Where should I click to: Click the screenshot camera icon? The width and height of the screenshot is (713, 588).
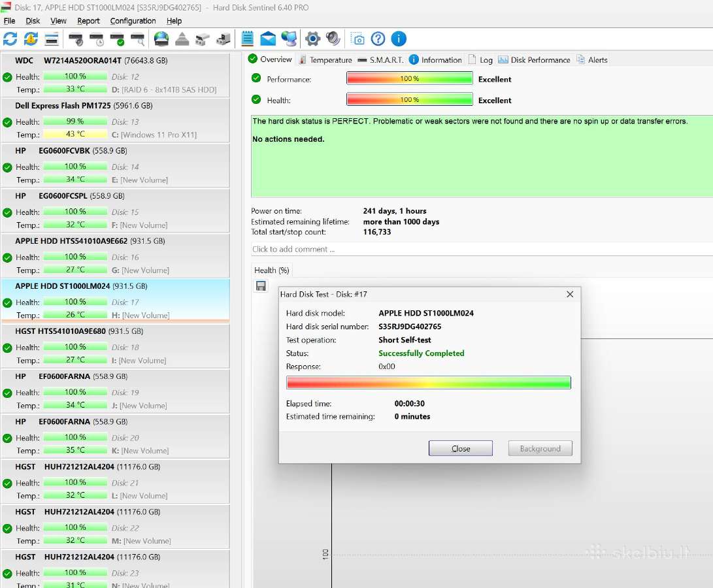[357, 39]
